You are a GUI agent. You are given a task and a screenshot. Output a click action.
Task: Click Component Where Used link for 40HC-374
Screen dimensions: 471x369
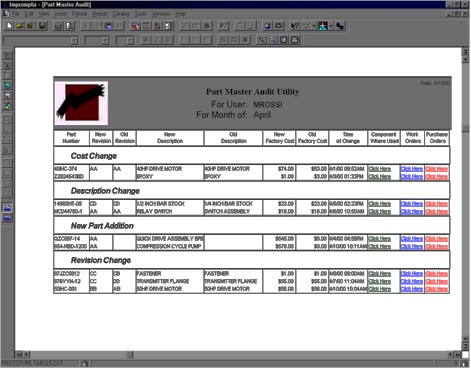[x=379, y=169]
